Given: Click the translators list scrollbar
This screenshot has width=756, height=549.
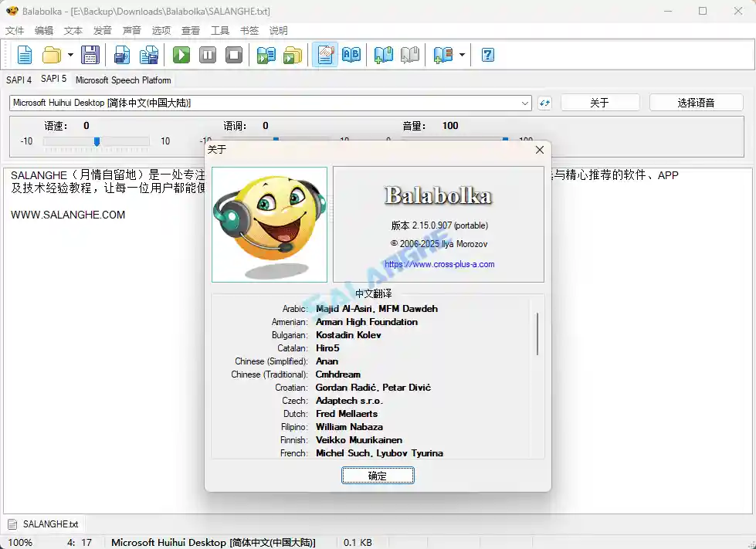Looking at the screenshot, I should (x=537, y=334).
